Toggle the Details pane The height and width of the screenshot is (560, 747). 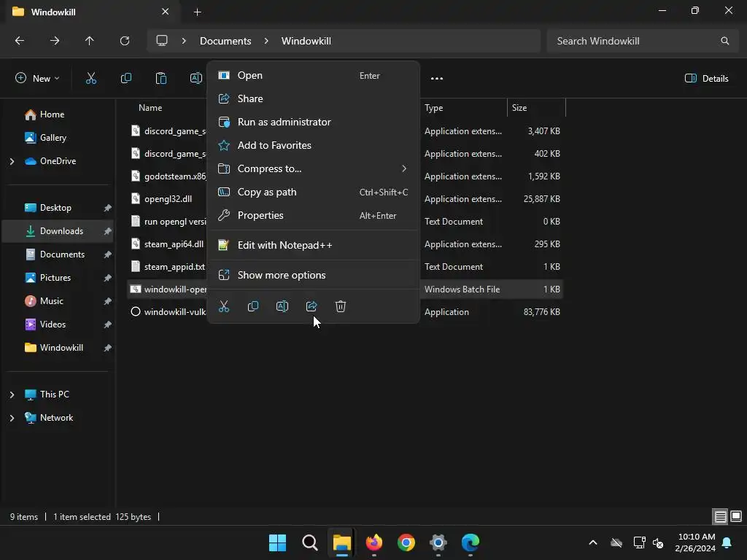pyautogui.click(x=706, y=79)
